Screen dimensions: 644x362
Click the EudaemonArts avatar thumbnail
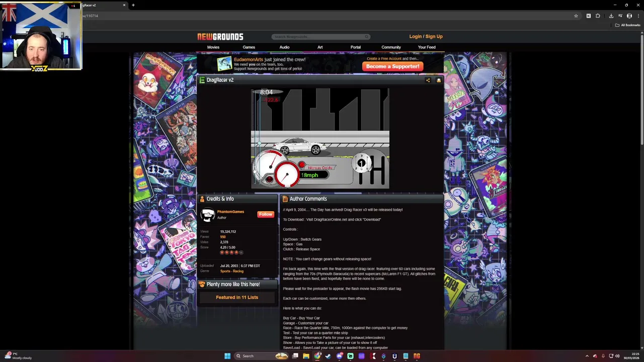224,64
